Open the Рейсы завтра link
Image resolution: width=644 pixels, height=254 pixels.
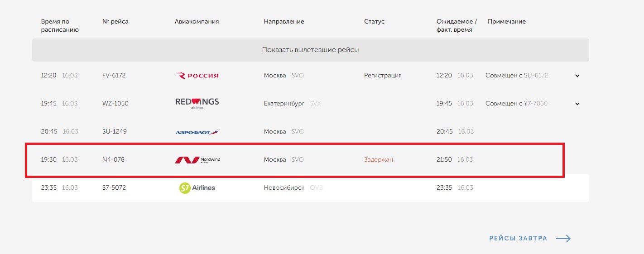point(518,239)
